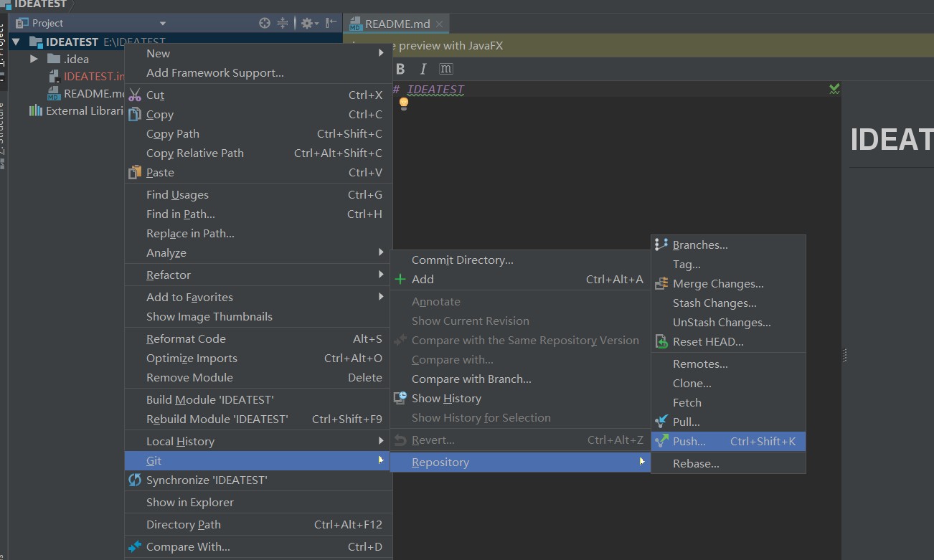Image resolution: width=934 pixels, height=560 pixels.
Task: Collapse the IDEATEST project root
Action: coord(16,42)
